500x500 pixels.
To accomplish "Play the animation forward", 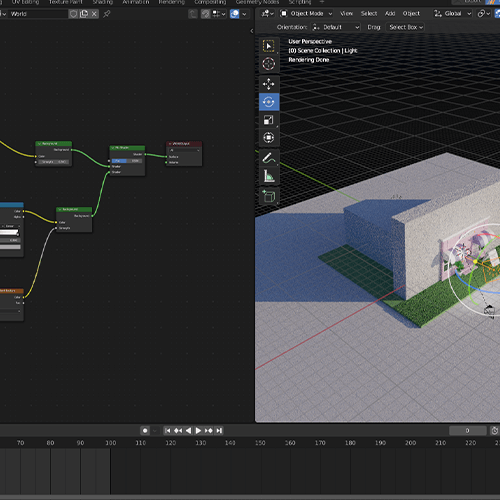I will pos(198,431).
